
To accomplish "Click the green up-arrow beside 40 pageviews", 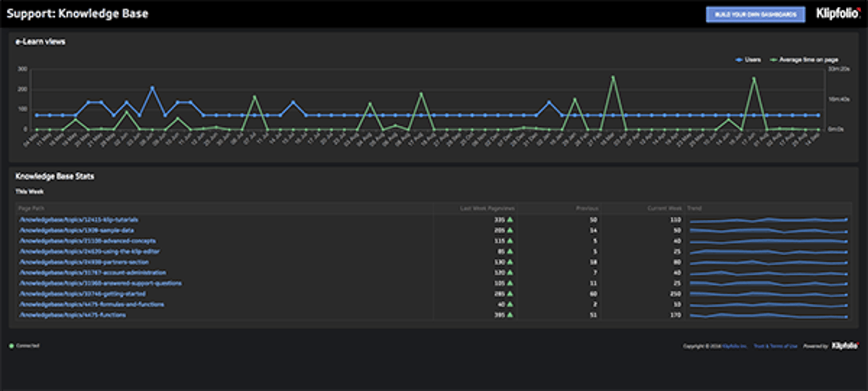I will 510,305.
